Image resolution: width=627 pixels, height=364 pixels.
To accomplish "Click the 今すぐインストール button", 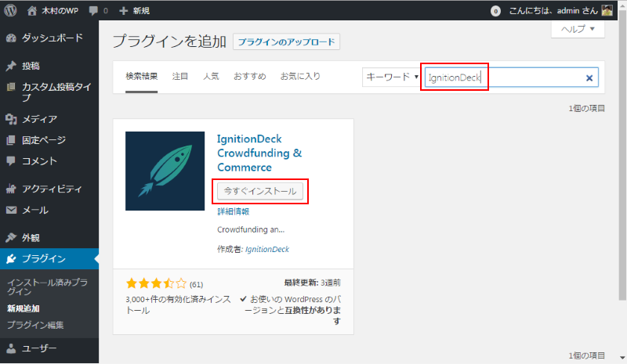I will click(x=260, y=191).
